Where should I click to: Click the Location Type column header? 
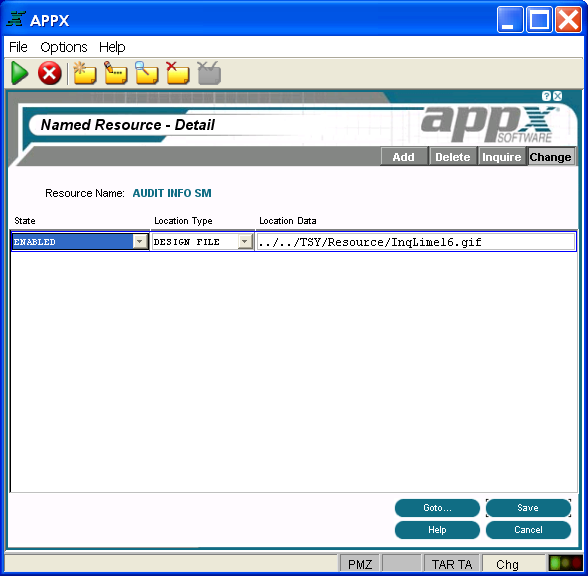click(x=183, y=220)
